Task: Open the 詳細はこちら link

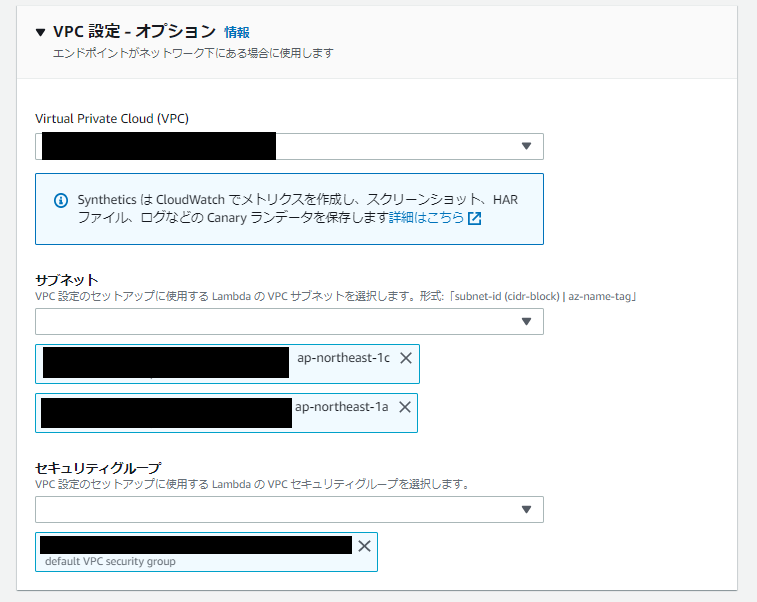Action: pyautogui.click(x=426, y=218)
